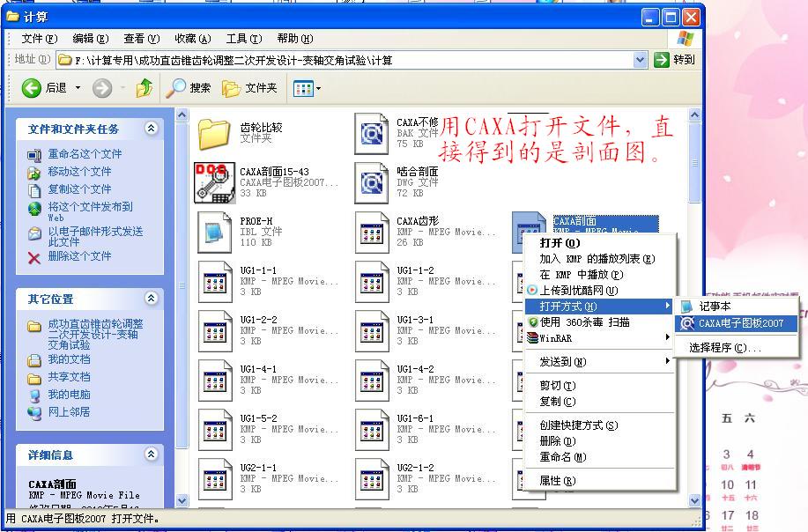Open the 编辑(E) menu
The height and width of the screenshot is (532, 808).
pos(91,39)
